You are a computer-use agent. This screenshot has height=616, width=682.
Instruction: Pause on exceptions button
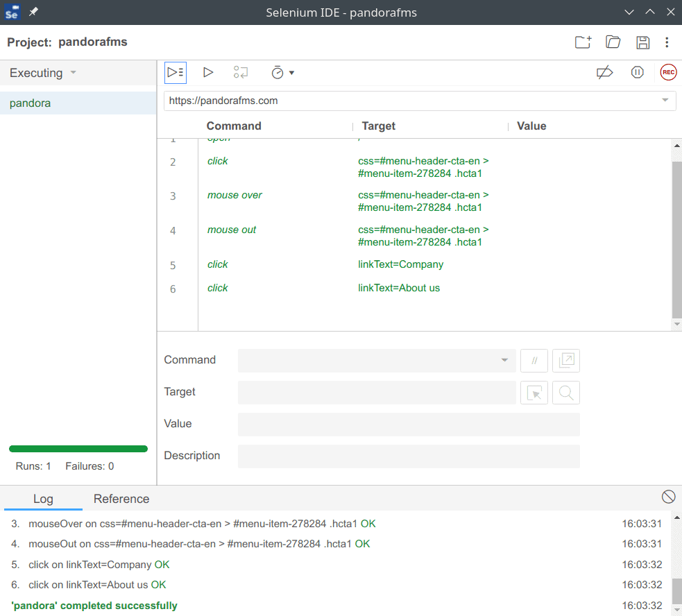637,73
